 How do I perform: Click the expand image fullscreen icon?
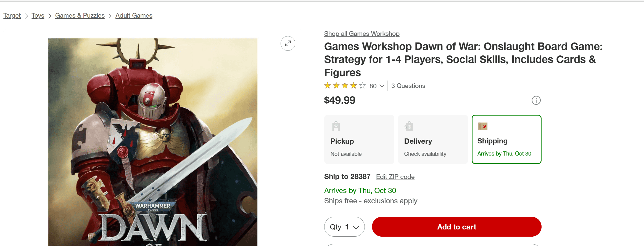pos(288,44)
